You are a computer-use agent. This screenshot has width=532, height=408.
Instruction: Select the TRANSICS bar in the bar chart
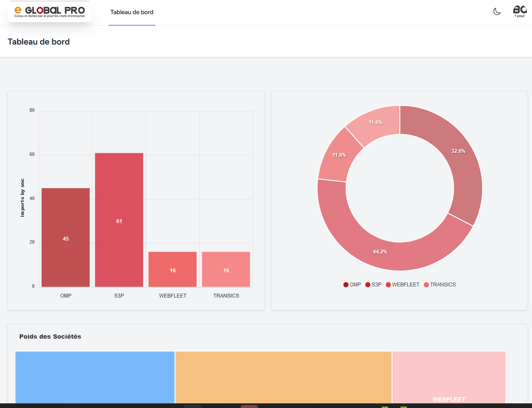(x=226, y=269)
